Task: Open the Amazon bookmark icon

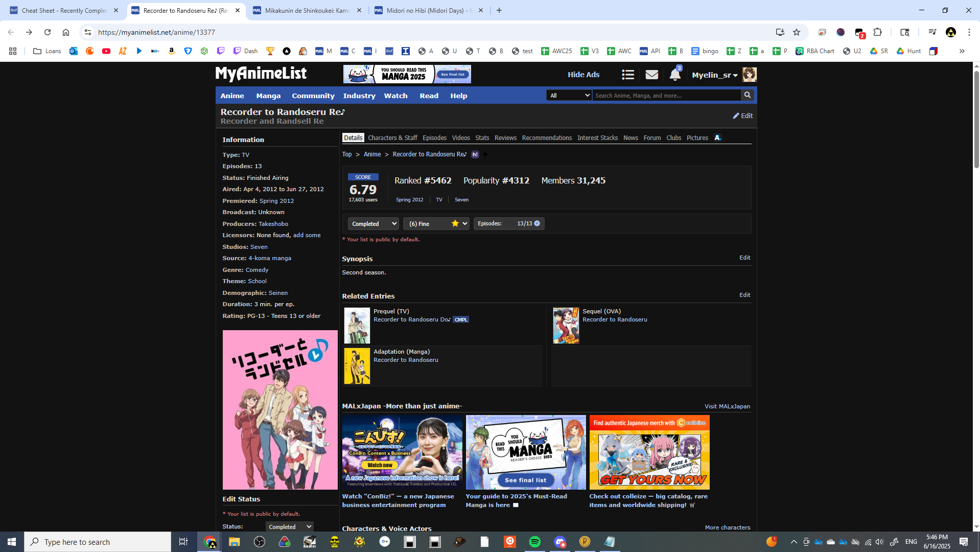Action: [172, 51]
